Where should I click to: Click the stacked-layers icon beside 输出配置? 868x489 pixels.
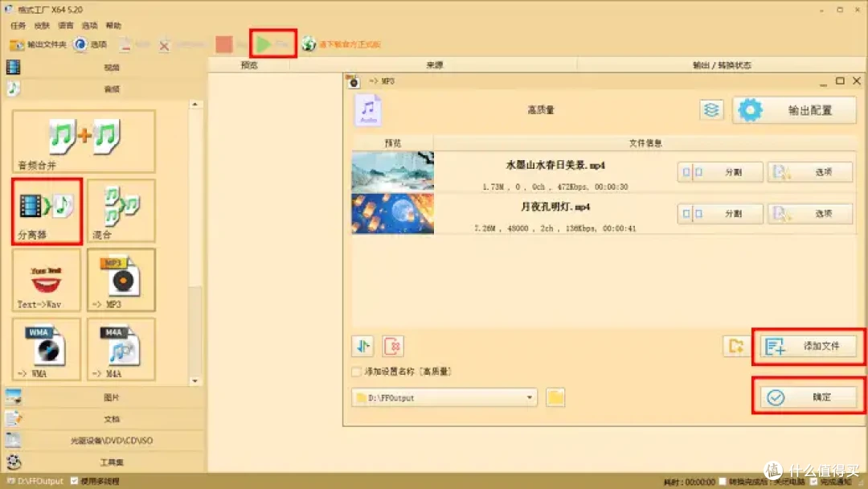711,109
